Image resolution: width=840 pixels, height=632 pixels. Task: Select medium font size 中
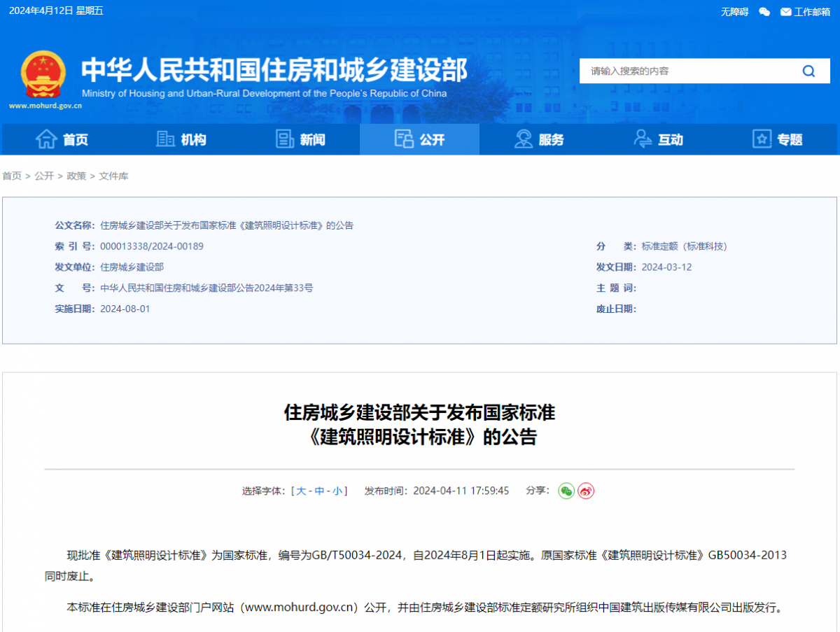coord(319,491)
